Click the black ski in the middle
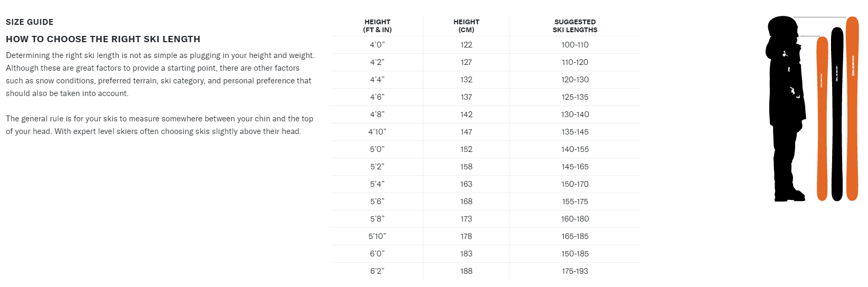Image resolution: width=868 pixels, height=287 pixels. pos(837,113)
